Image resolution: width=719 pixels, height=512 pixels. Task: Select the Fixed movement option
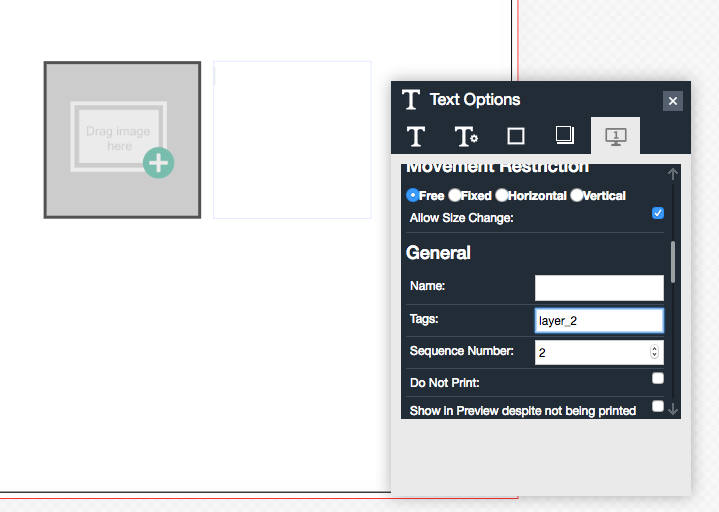click(x=454, y=195)
